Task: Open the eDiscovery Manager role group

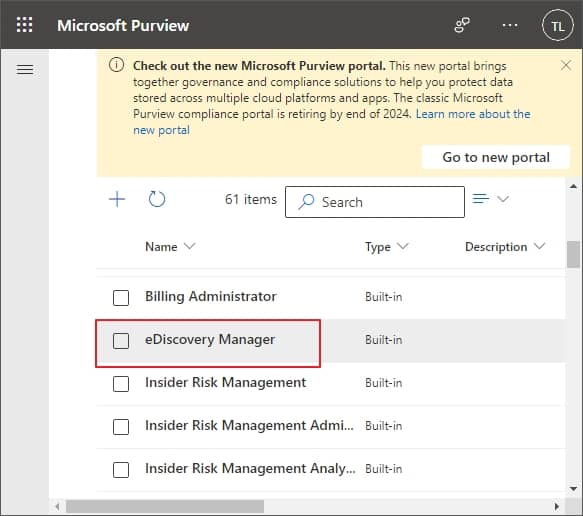Action: [x=210, y=340]
